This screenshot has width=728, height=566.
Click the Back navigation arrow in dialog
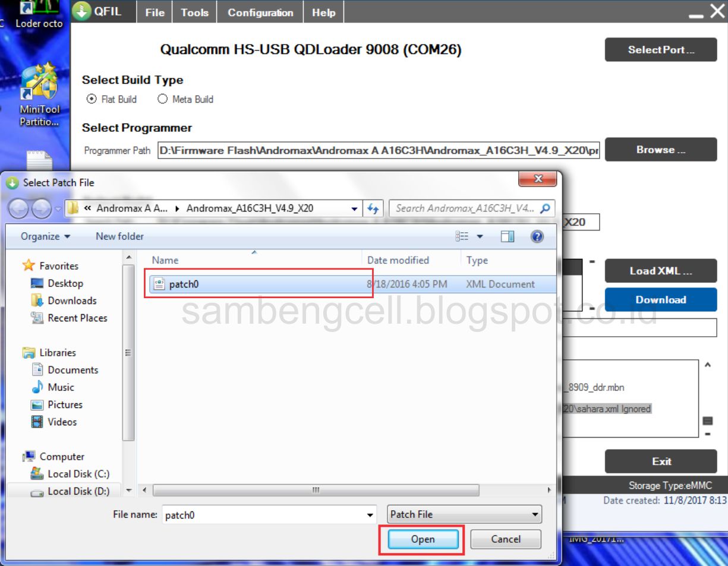pos(19,208)
